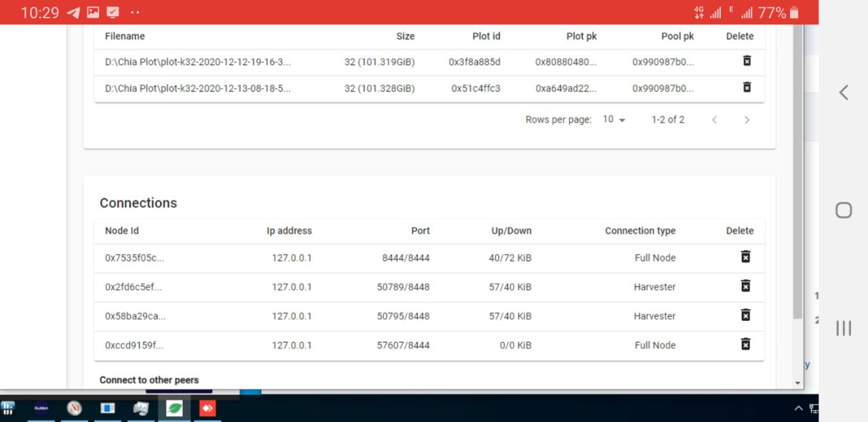Click port value 8444/8444
The image size is (868, 422).
pos(406,257)
